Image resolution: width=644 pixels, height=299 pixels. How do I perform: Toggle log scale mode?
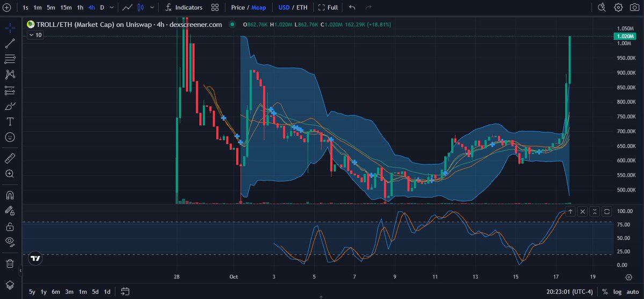(617, 291)
